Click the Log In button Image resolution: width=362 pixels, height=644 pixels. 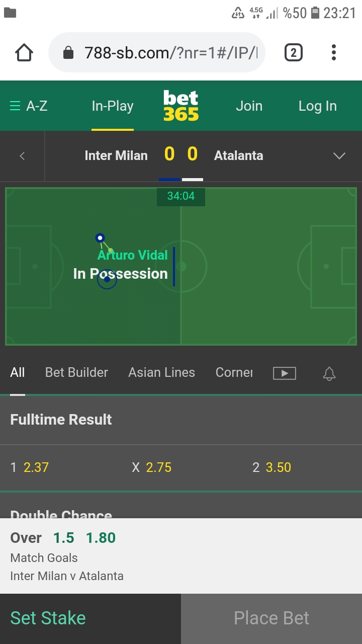tap(317, 106)
